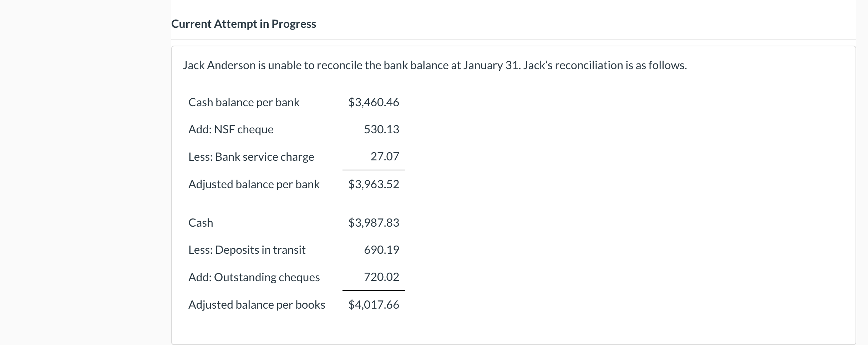Click the 690.19 deposits in transit amount
The height and width of the screenshot is (345, 868).
(381, 250)
